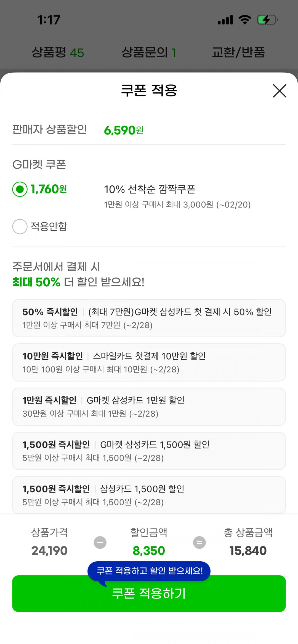The width and height of the screenshot is (298, 644).
Task: Tap G마켓 삼성카드 1,500원 할인 offer
Action: pyautogui.click(x=149, y=451)
